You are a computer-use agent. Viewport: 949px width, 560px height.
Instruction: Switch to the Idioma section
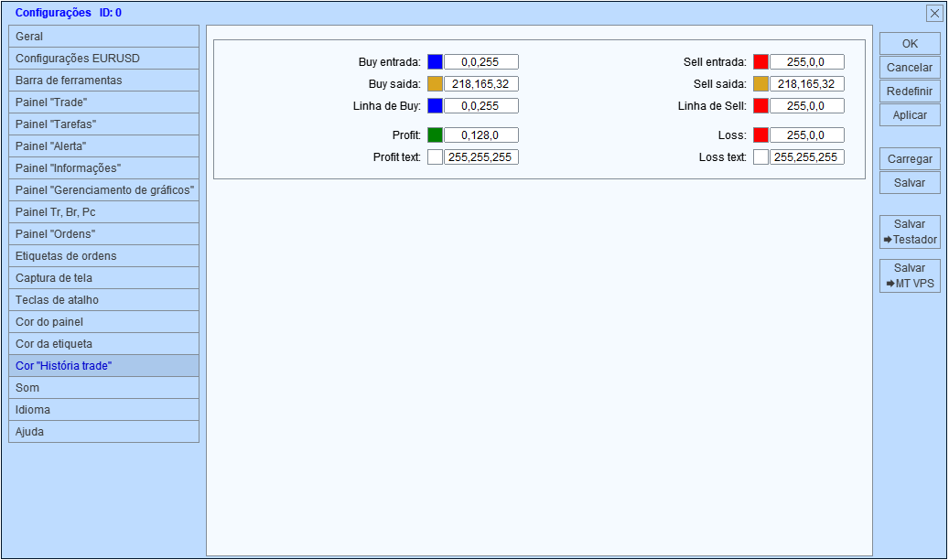[x=104, y=410]
